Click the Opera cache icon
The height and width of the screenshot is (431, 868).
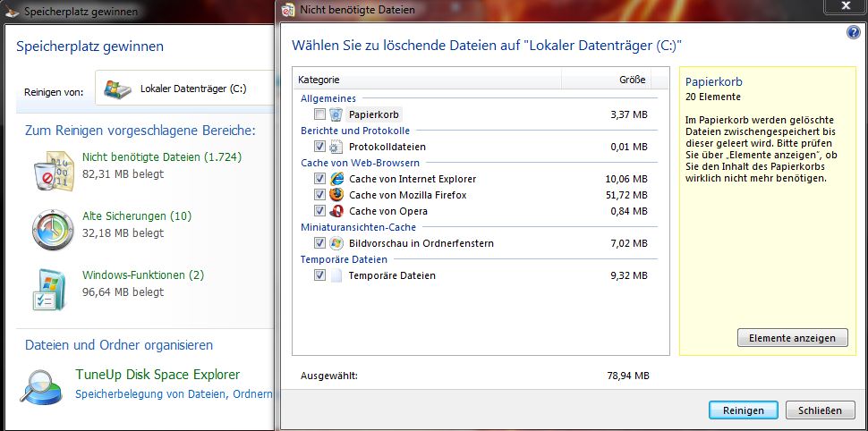(336, 211)
